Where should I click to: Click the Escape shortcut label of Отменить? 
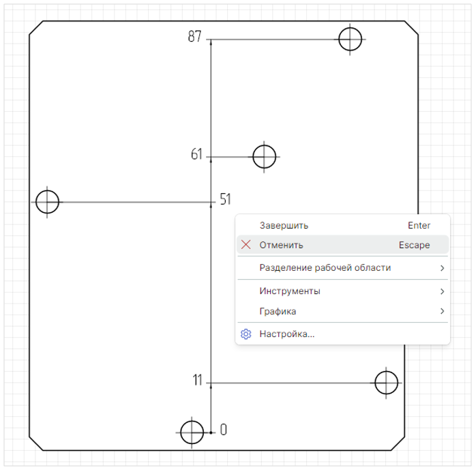click(415, 245)
